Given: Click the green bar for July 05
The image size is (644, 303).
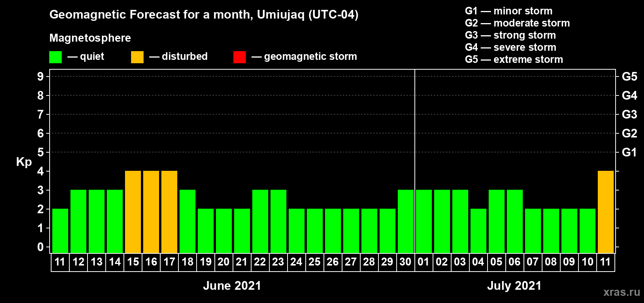Looking at the screenshot, I should click(x=497, y=221).
